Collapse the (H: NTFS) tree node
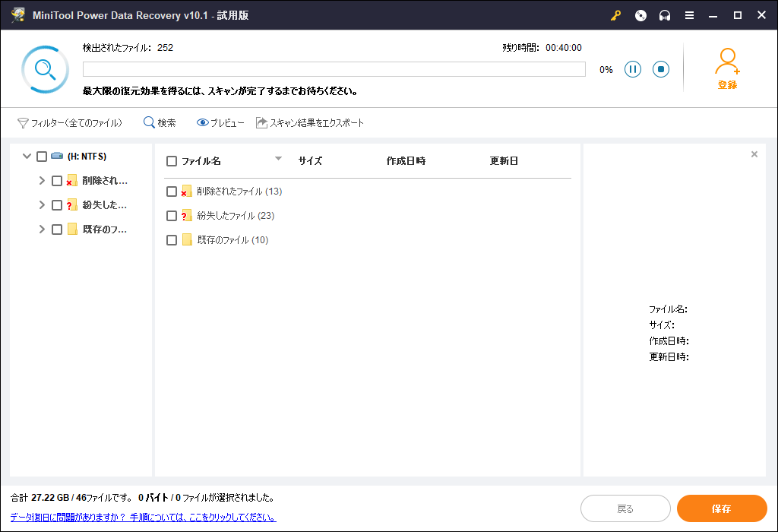The height and width of the screenshot is (532, 778). click(26, 156)
